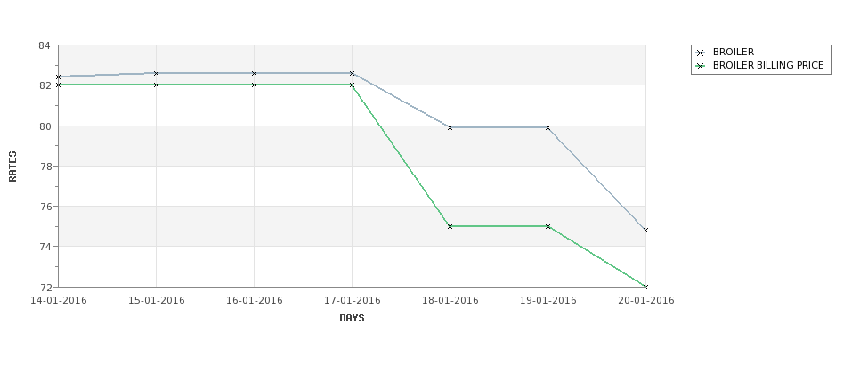Select BROILER data point on 15-01-2016
The height and width of the screenshot is (382, 868).
tap(156, 73)
